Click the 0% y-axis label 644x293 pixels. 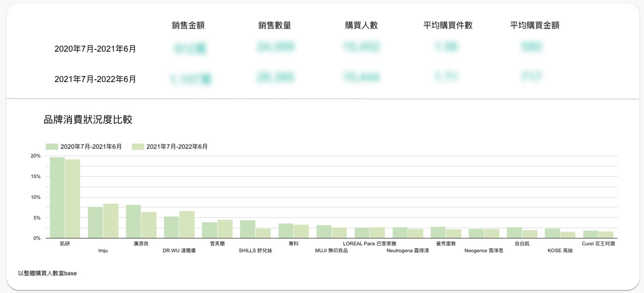pos(37,238)
